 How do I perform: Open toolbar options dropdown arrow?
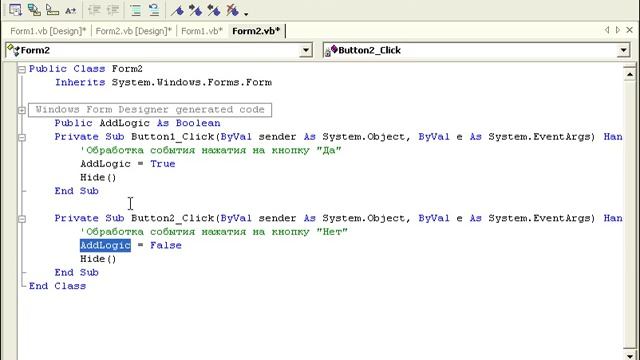(246, 14)
